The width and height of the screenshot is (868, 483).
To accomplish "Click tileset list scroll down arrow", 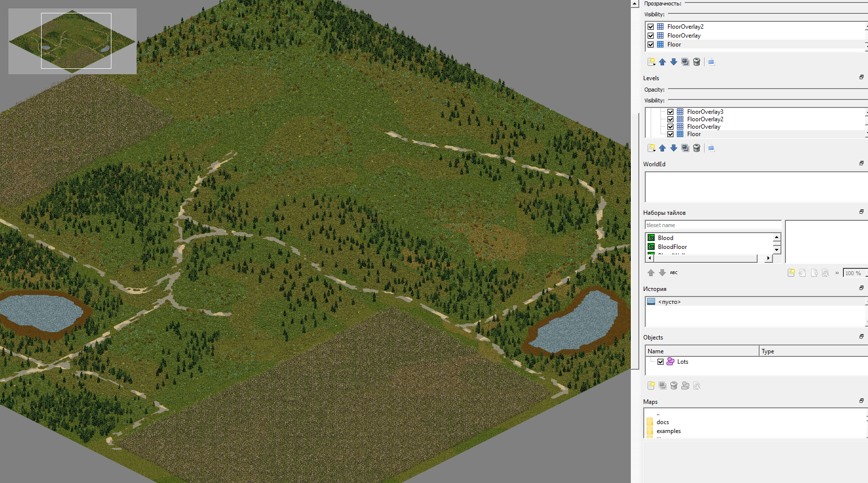I will pyautogui.click(x=776, y=250).
